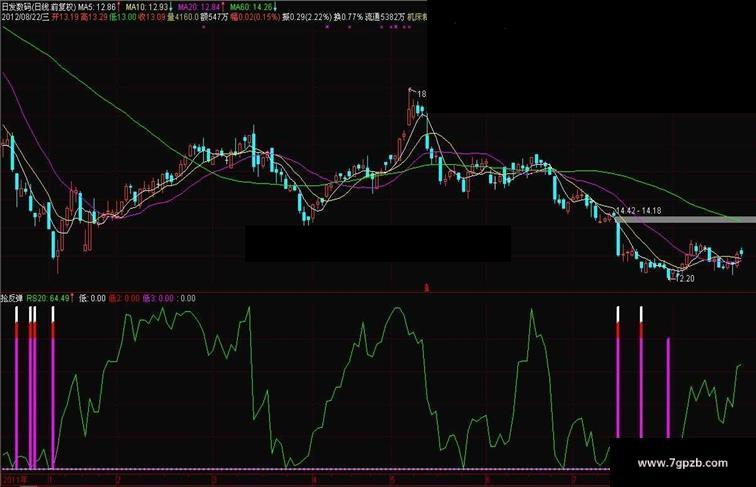The width and height of the screenshot is (756, 487).
Task: Click the last purple-only signal bar
Action: pyautogui.click(x=668, y=388)
